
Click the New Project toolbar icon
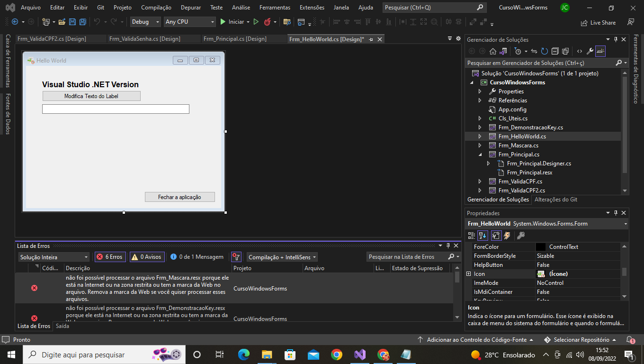[x=46, y=22]
